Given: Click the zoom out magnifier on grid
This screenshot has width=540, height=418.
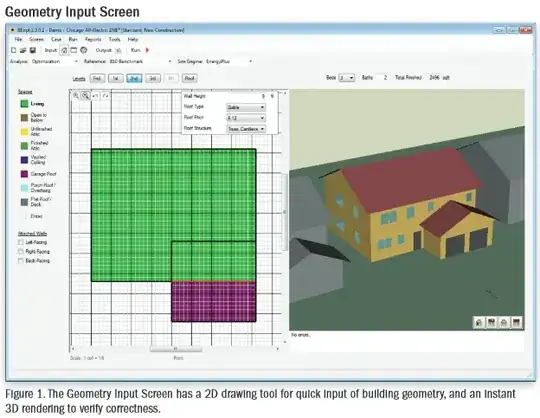Looking at the screenshot, I should (x=85, y=95).
